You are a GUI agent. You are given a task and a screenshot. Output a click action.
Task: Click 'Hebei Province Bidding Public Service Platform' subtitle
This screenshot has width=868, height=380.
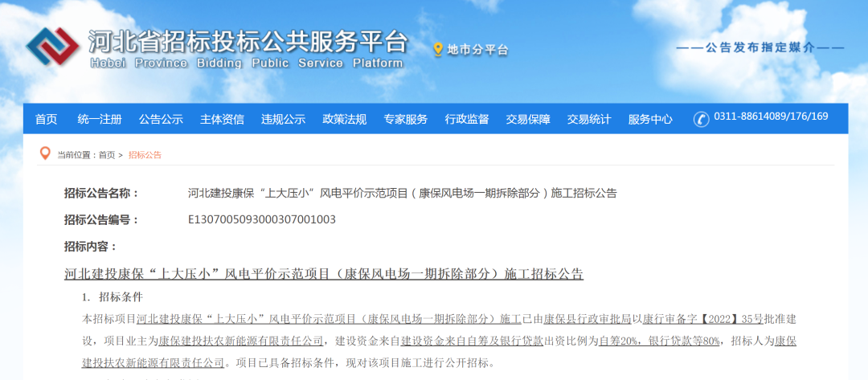pyautogui.click(x=247, y=63)
